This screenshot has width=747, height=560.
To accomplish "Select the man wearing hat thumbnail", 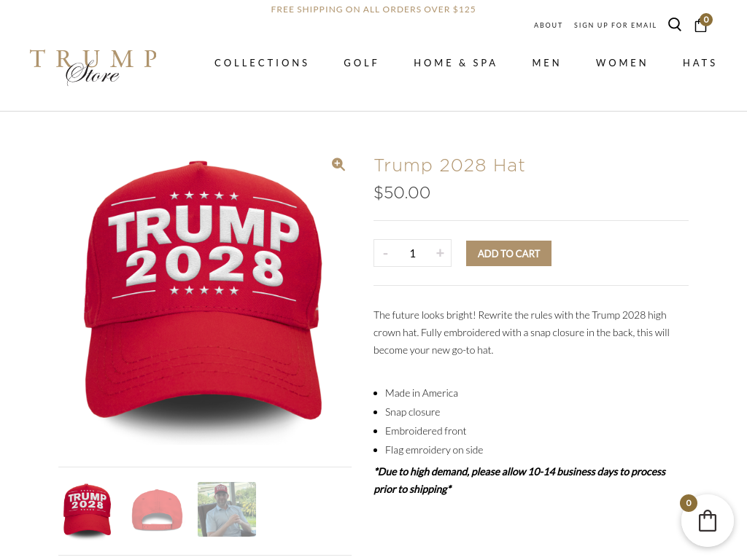I will pos(227,509).
